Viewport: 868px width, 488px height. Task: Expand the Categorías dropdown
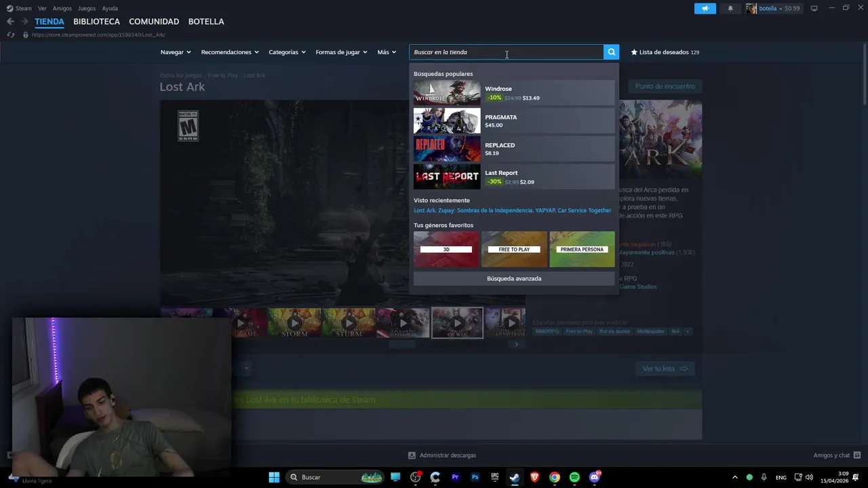pos(287,52)
